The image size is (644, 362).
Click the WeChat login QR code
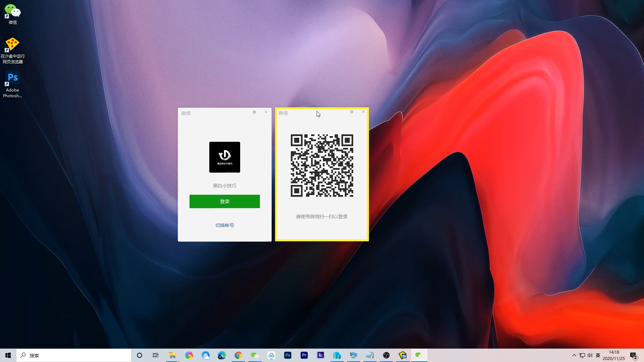(x=322, y=166)
